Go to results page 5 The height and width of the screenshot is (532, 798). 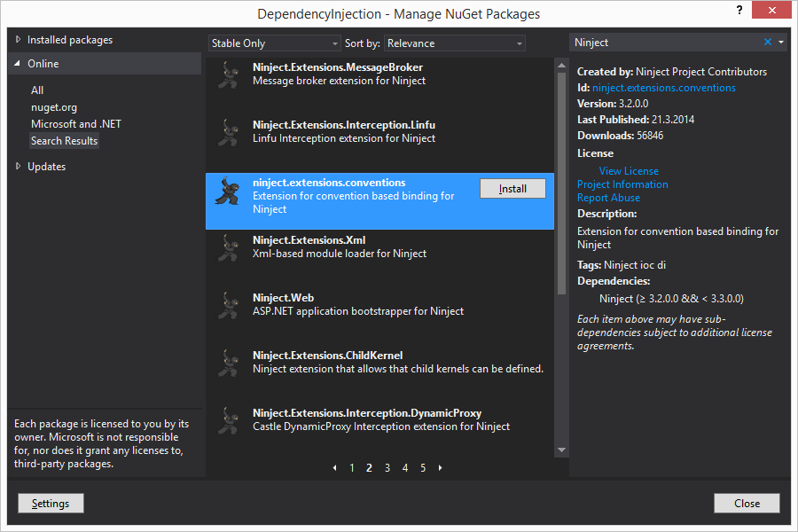coord(423,468)
